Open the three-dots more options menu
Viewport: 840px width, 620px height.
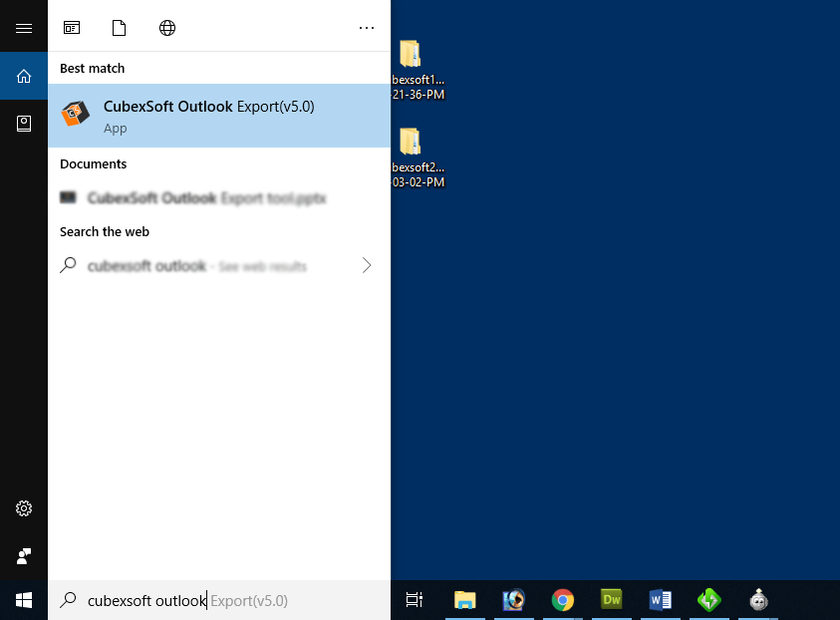click(367, 28)
